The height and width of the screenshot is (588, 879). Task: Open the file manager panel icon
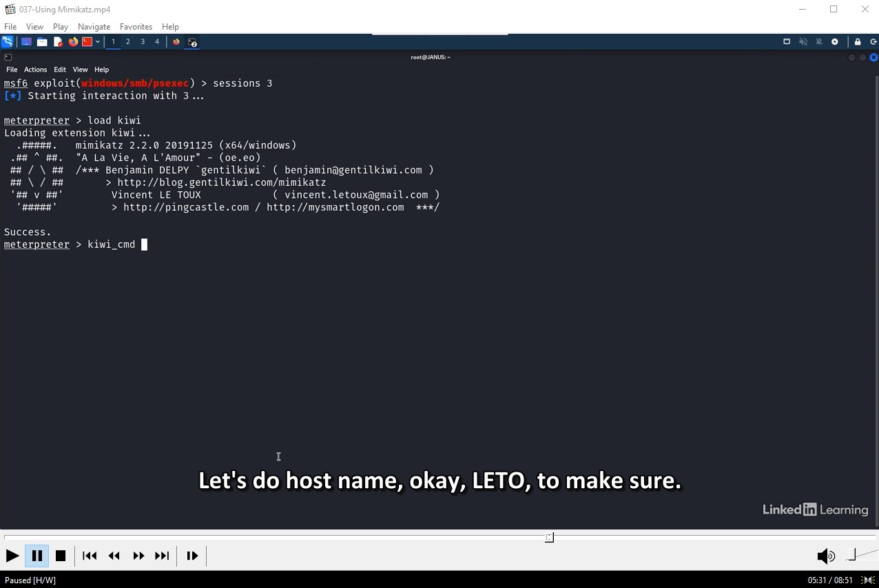(42, 42)
